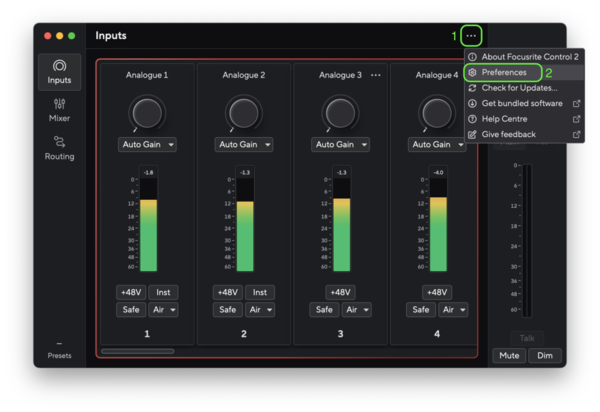The height and width of the screenshot is (412, 600).
Task: Enable +48V phantom power on Analogue 1
Action: [129, 292]
